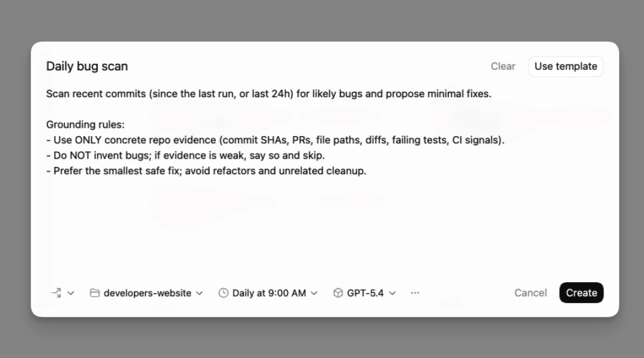This screenshot has width=644, height=358.
Task: Open the three-dot more options menu
Action: point(415,293)
